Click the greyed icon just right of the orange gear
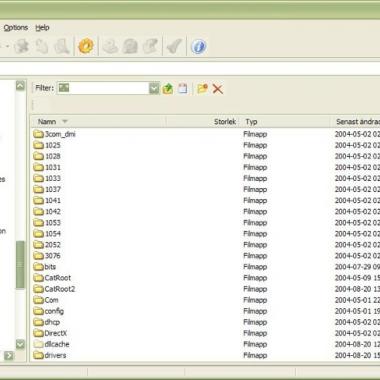380x380 pixels. (110, 46)
